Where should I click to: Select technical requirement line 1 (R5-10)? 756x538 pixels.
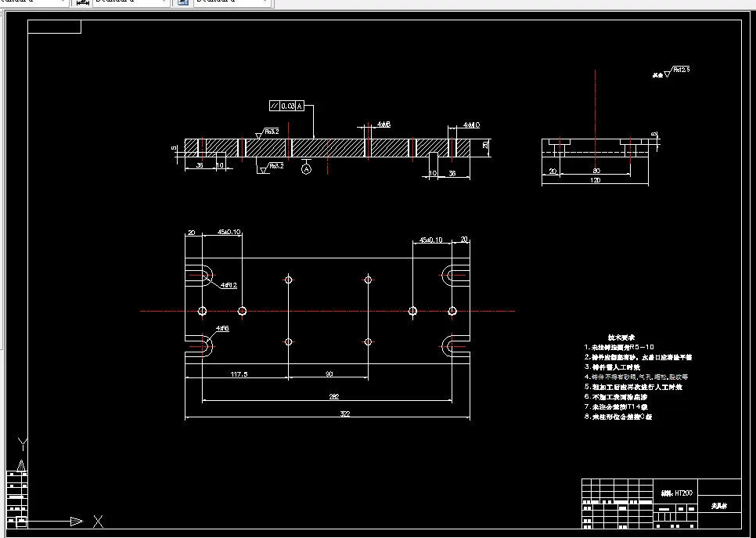click(x=619, y=347)
